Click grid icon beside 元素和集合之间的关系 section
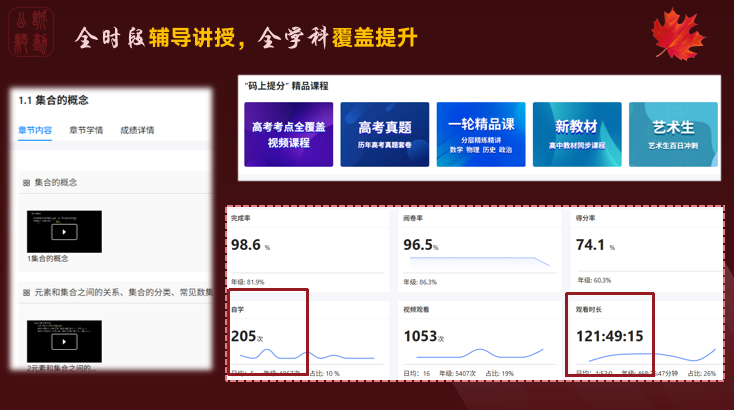 click(26, 293)
